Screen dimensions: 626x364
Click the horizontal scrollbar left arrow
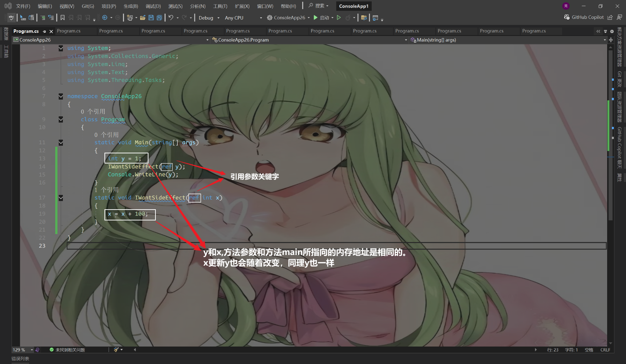(135, 349)
